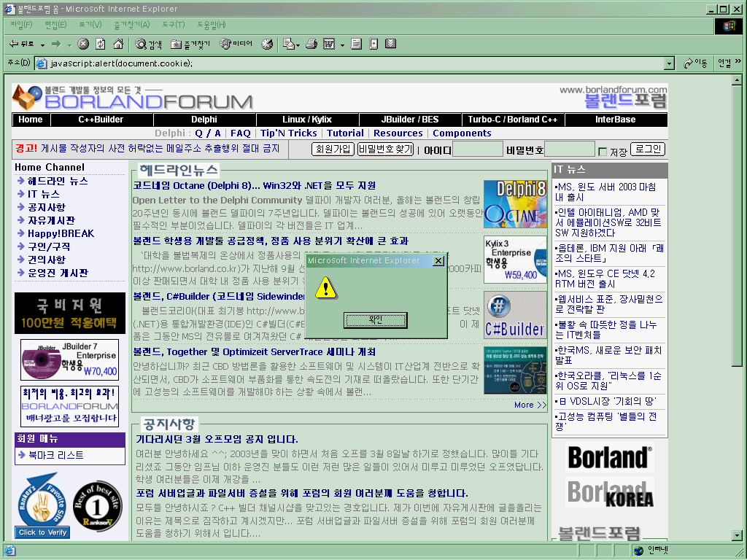The image size is (747, 560).
Task: Print the page with the printer icon
Action: pos(311,44)
